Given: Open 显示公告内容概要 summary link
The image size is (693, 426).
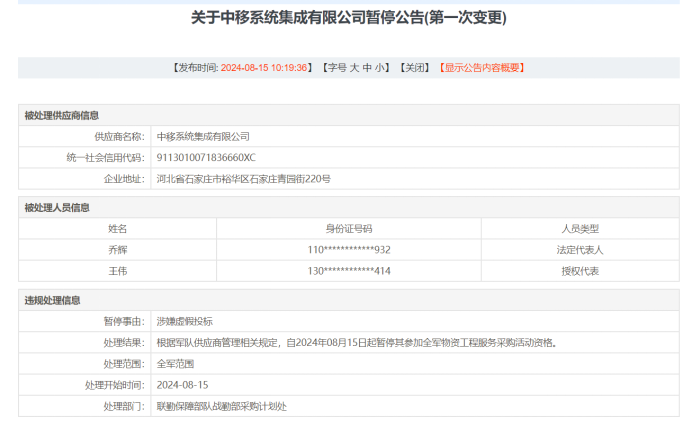Looking at the screenshot, I should tap(482, 68).
